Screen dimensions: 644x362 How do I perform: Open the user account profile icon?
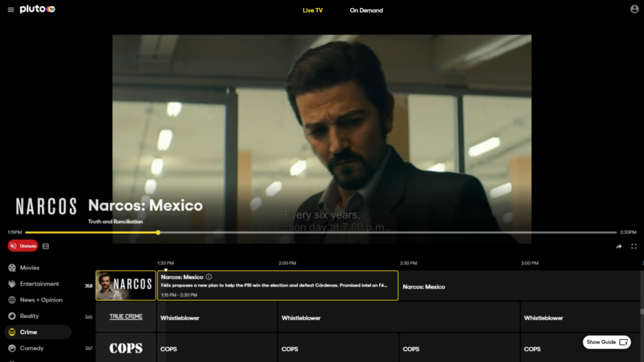(x=634, y=9)
